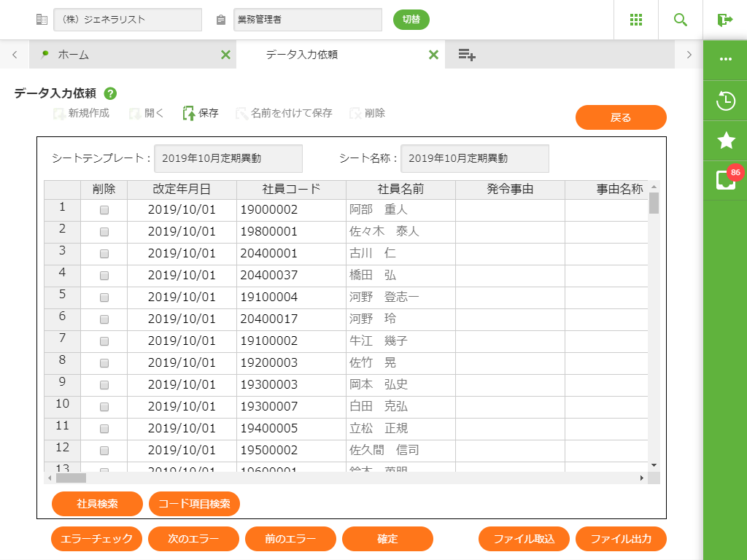Toggle delete checkbox for 牛江 幾子 row
The width and height of the screenshot is (747, 560).
click(x=104, y=341)
